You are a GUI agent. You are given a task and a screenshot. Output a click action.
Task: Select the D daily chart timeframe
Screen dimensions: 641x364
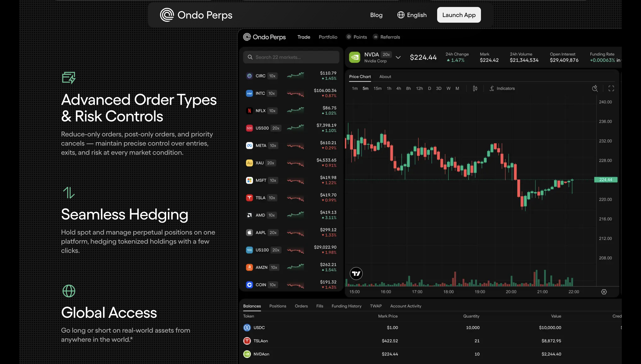click(x=430, y=88)
